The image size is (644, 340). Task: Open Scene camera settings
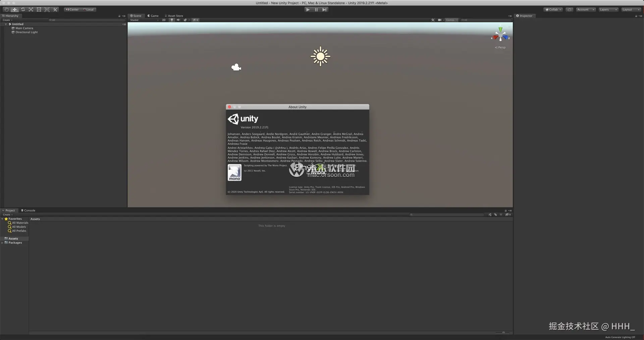[440, 20]
